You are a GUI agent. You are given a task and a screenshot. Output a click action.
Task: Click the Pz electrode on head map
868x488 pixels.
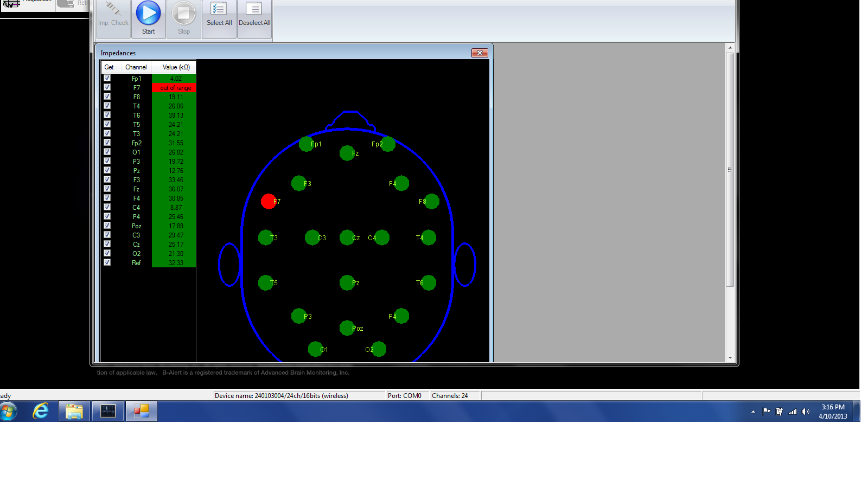pos(347,282)
